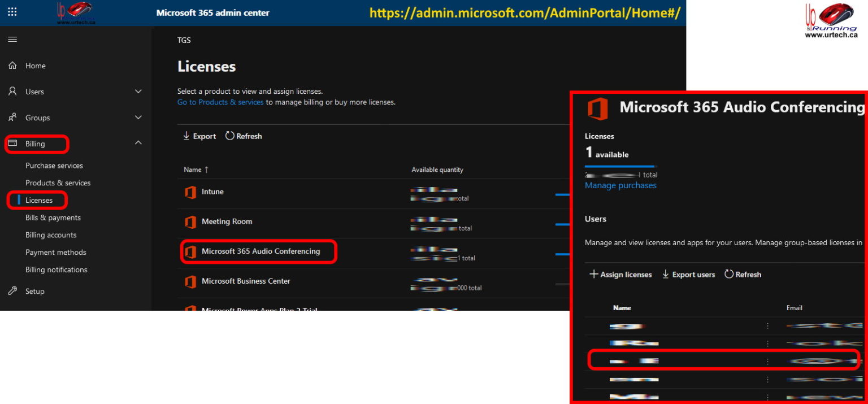Click the Go to Products & services link
The width and height of the screenshot is (868, 404).
pyautogui.click(x=220, y=102)
